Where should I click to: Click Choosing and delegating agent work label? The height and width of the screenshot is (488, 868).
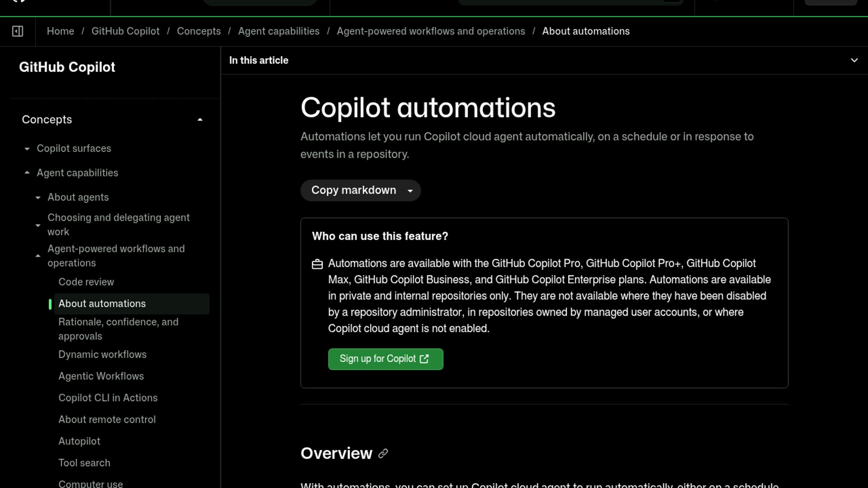(118, 225)
